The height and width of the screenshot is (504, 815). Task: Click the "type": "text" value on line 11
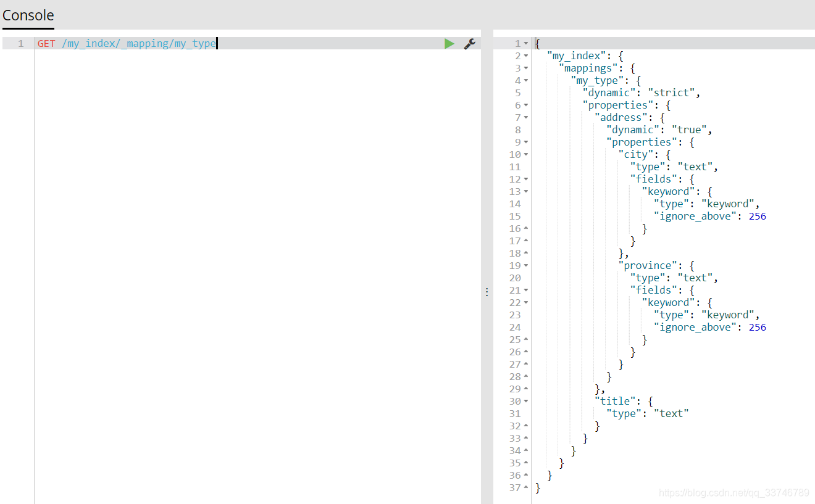point(674,167)
